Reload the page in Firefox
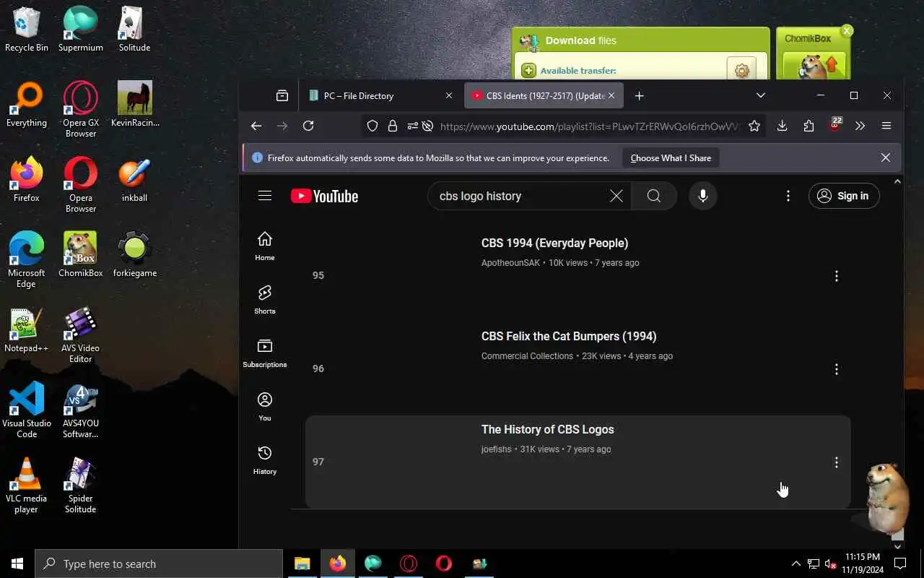Screen dimensions: 924x578 click(308, 126)
